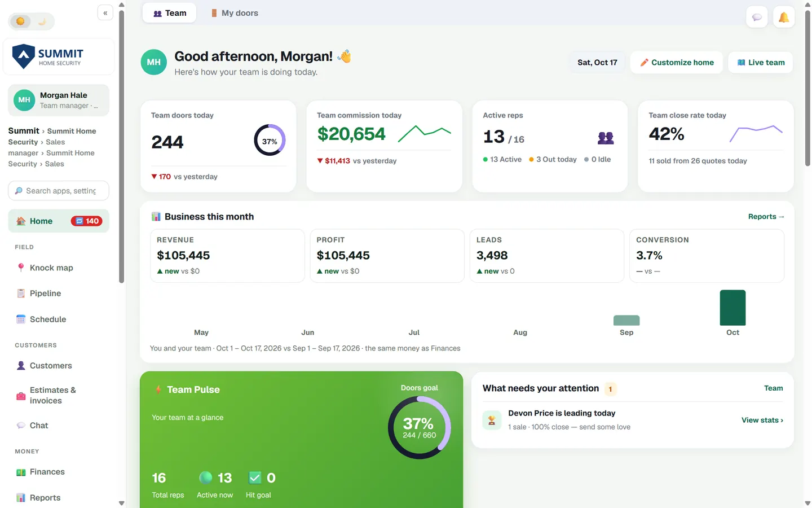Open Schedule in the sidebar

tap(59, 319)
